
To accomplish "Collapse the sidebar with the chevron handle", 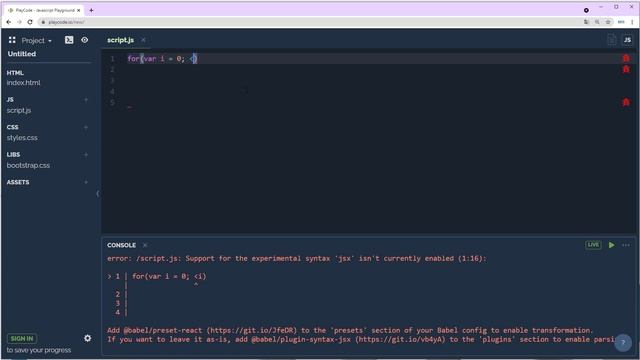I will point(98,193).
